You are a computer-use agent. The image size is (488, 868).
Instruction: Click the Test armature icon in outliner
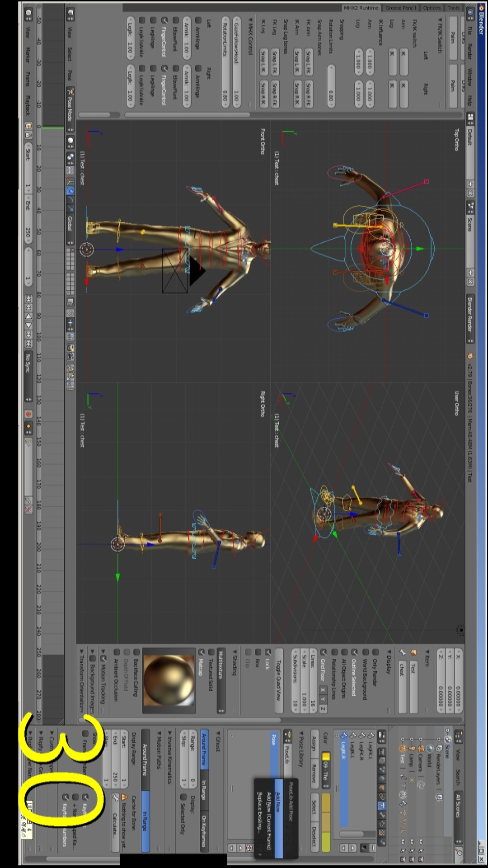[x=402, y=749]
